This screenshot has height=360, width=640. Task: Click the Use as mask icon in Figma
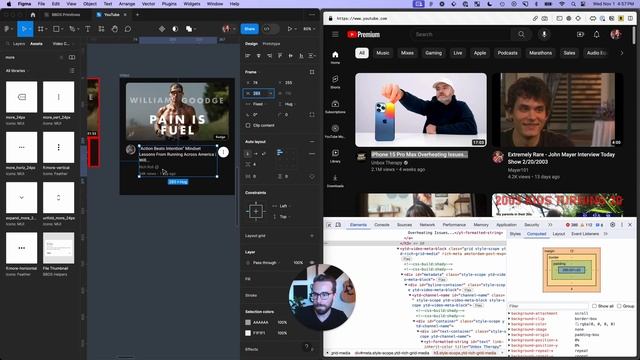(x=175, y=29)
